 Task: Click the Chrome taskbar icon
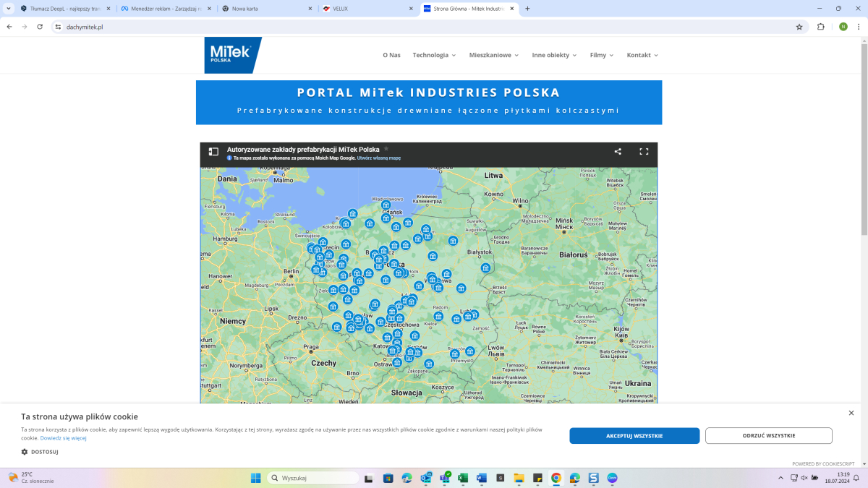pyautogui.click(x=556, y=478)
